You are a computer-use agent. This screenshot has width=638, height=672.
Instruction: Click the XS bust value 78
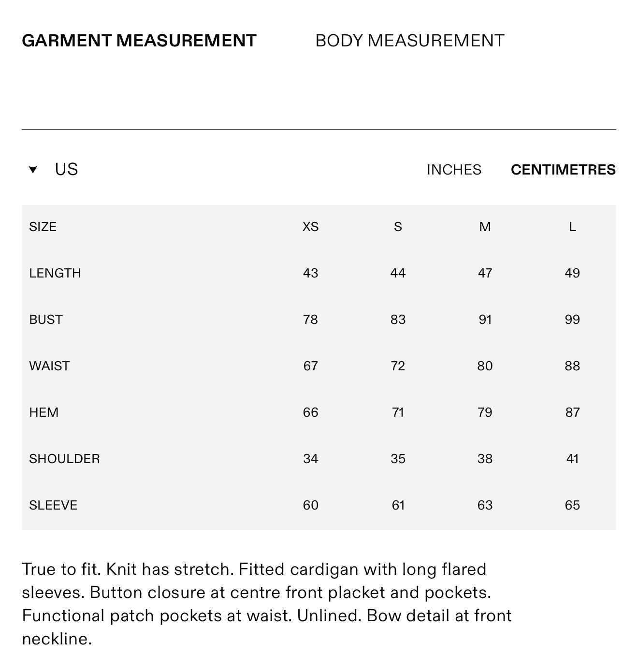click(310, 320)
